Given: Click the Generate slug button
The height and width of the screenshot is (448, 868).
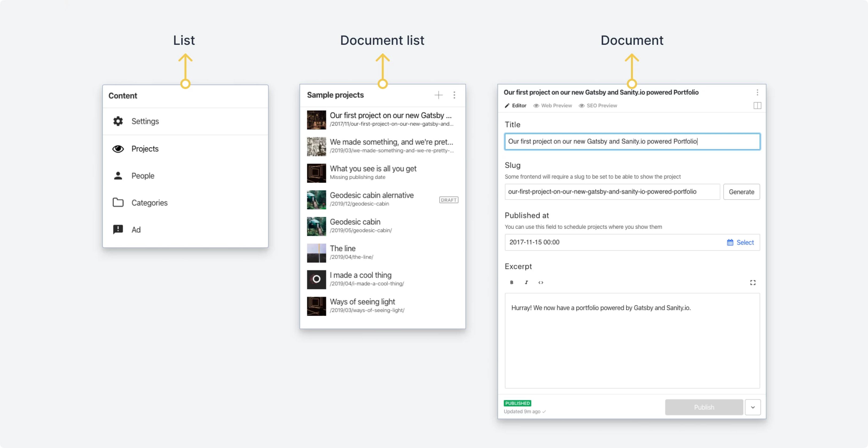Looking at the screenshot, I should (741, 192).
